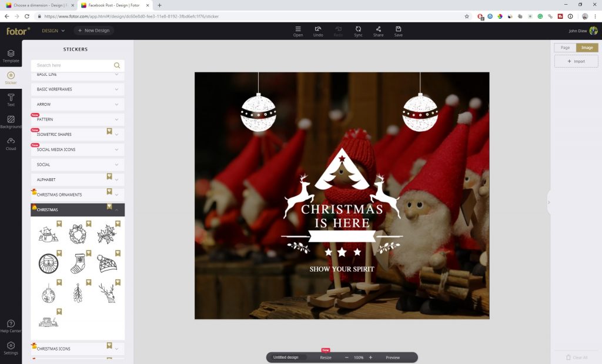Open the Background panel

11,122
